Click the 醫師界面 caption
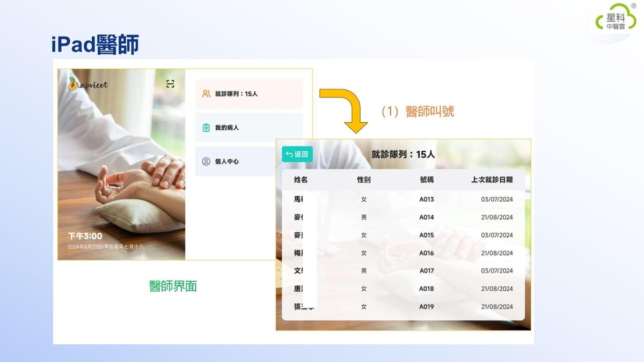The image size is (644, 362). pyautogui.click(x=173, y=286)
